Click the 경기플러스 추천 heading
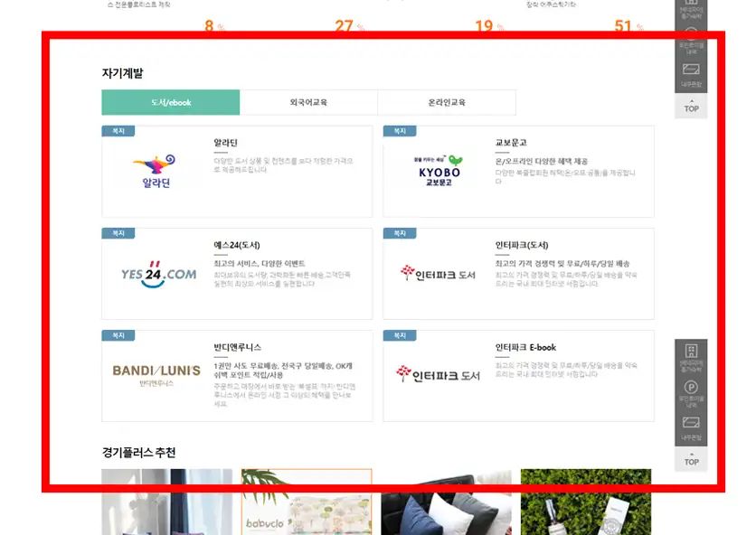This screenshot has width=756, height=535. pyautogui.click(x=139, y=453)
